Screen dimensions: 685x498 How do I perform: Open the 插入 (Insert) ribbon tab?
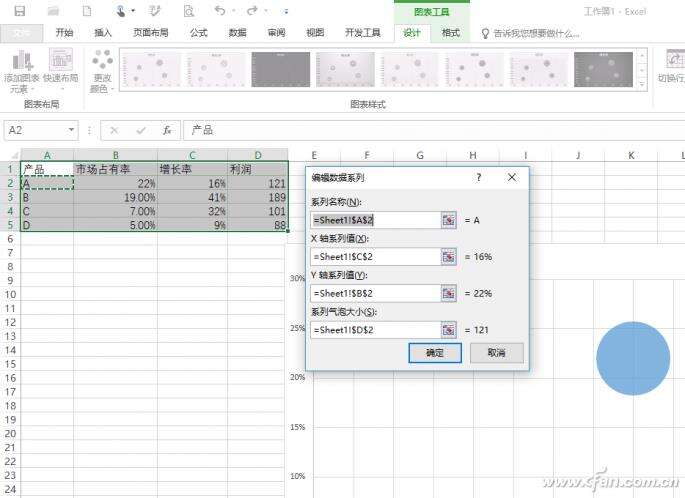pos(103,33)
